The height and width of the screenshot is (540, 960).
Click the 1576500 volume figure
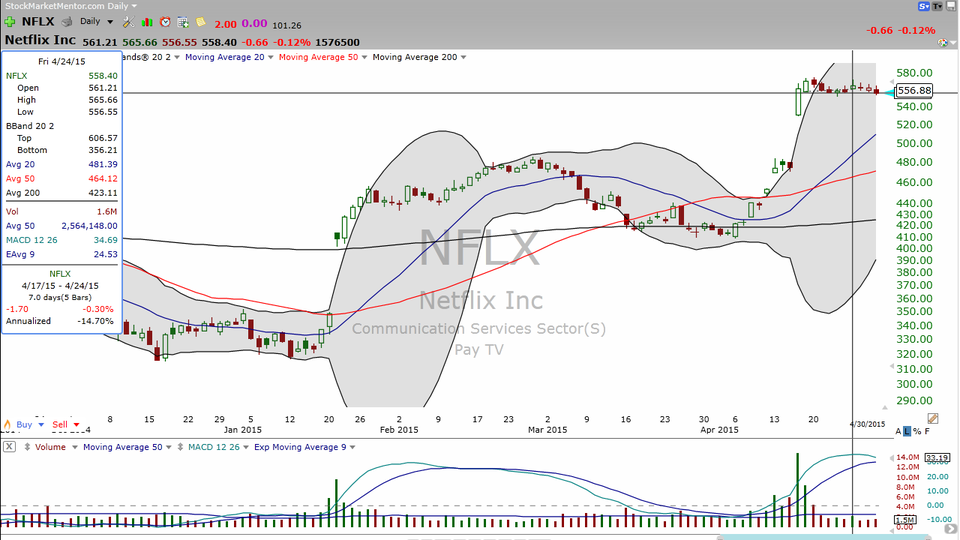coord(337,42)
